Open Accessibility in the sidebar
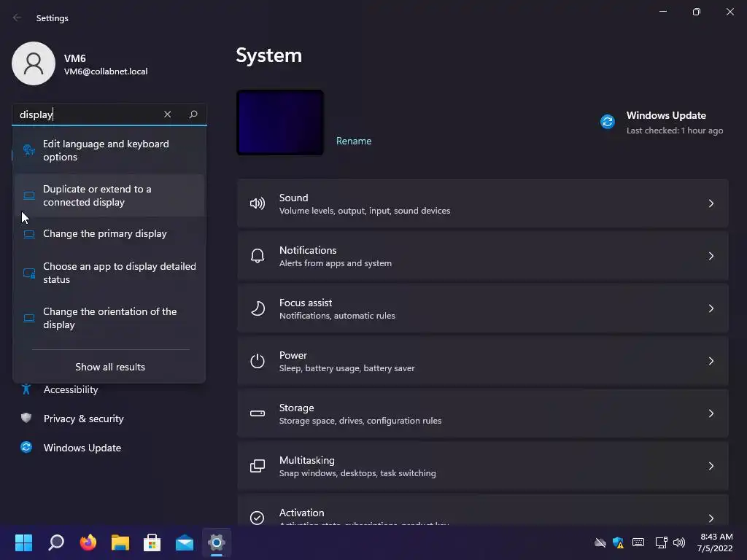 tap(71, 389)
